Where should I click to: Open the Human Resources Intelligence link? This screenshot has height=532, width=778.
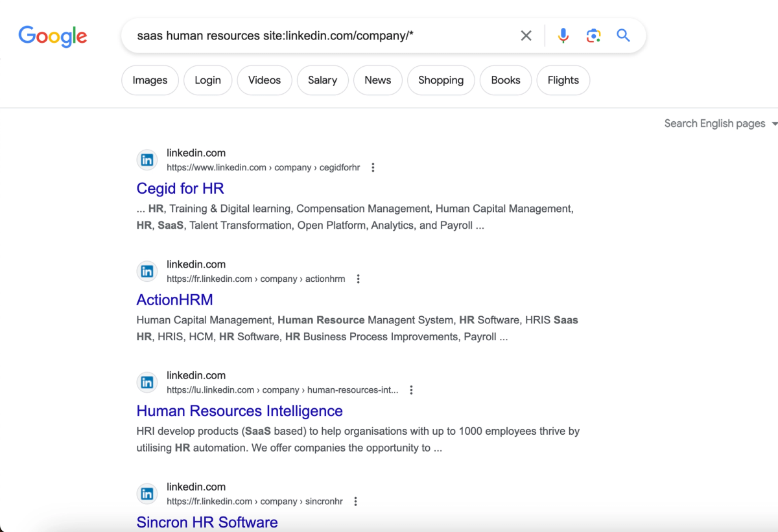(240, 411)
